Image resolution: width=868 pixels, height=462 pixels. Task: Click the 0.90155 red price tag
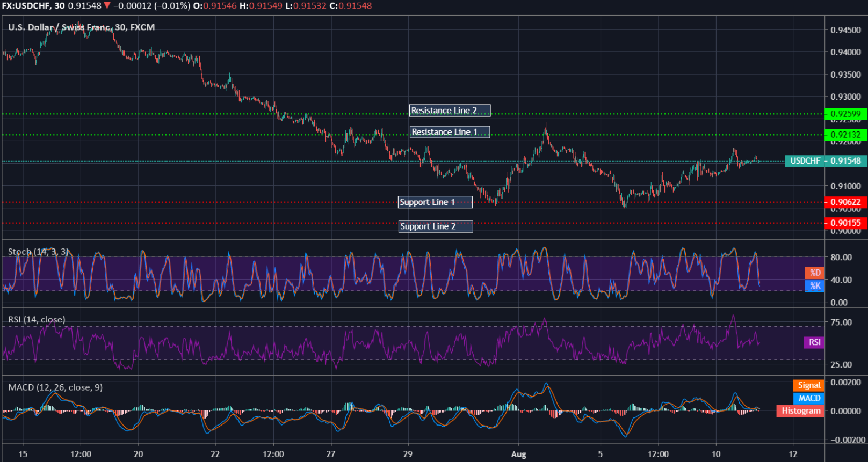(x=845, y=223)
